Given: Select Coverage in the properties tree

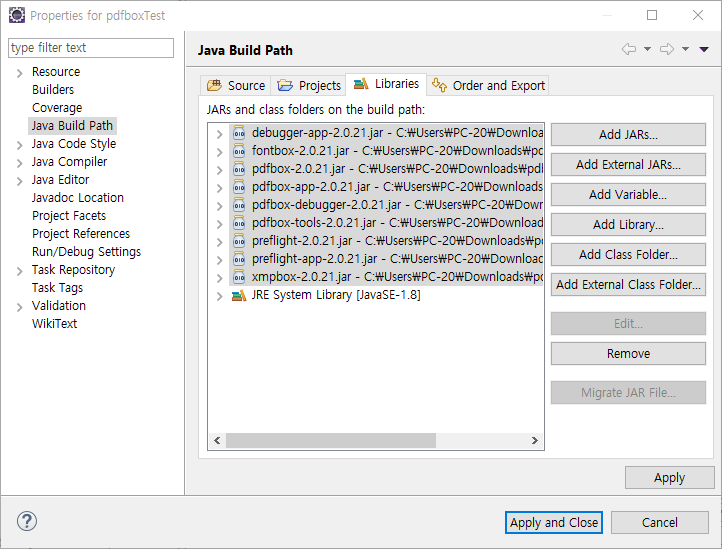Looking at the screenshot, I should pos(57,107).
